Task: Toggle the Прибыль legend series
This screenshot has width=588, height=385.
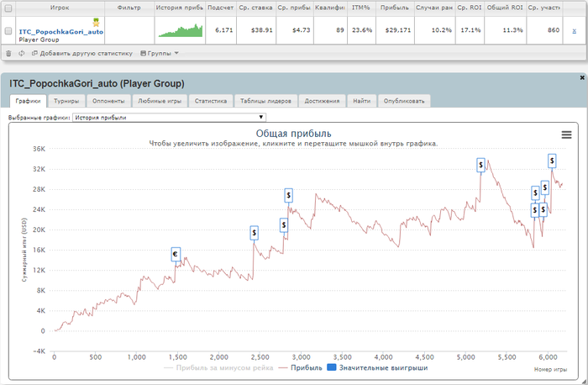Action: [301, 367]
